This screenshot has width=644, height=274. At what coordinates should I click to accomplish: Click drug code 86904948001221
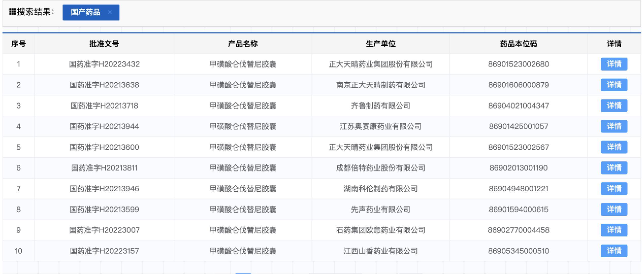[519, 189]
